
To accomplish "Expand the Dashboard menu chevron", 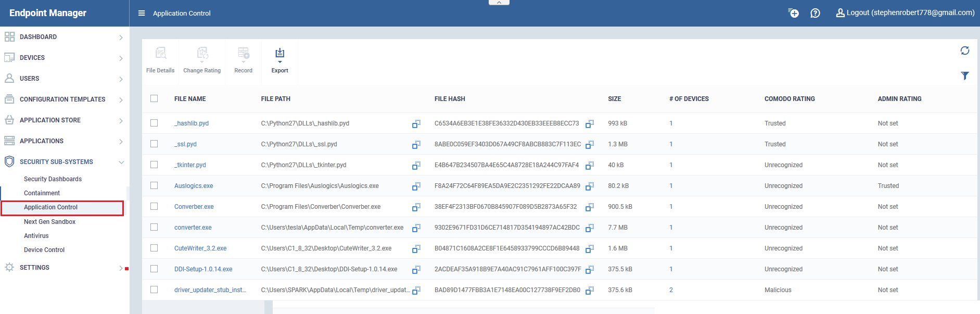I will [121, 37].
